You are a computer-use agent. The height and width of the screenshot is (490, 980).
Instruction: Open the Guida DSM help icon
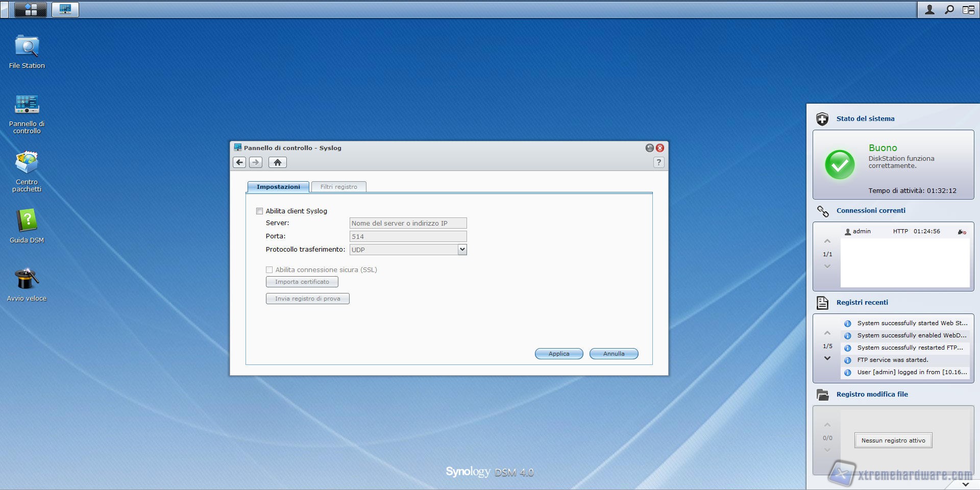pos(27,222)
